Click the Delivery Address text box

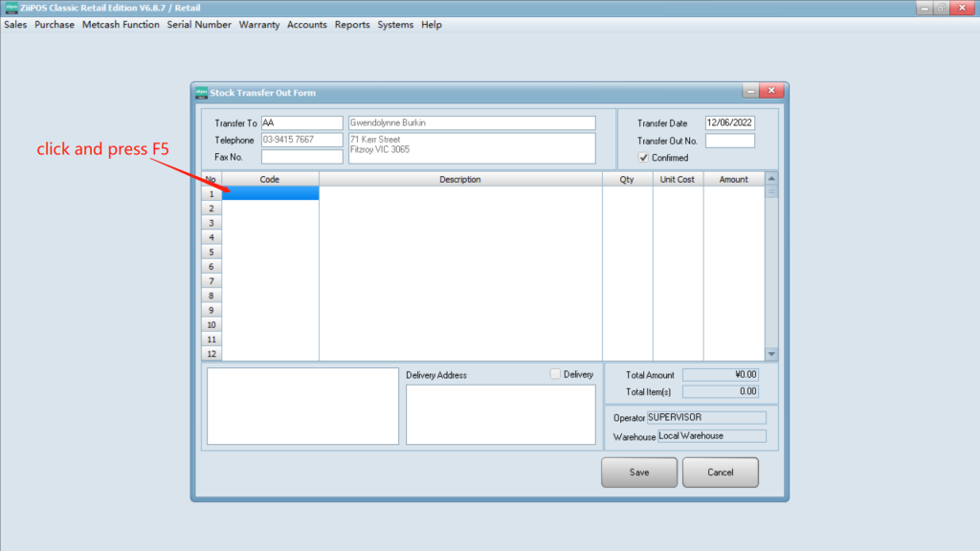click(501, 414)
